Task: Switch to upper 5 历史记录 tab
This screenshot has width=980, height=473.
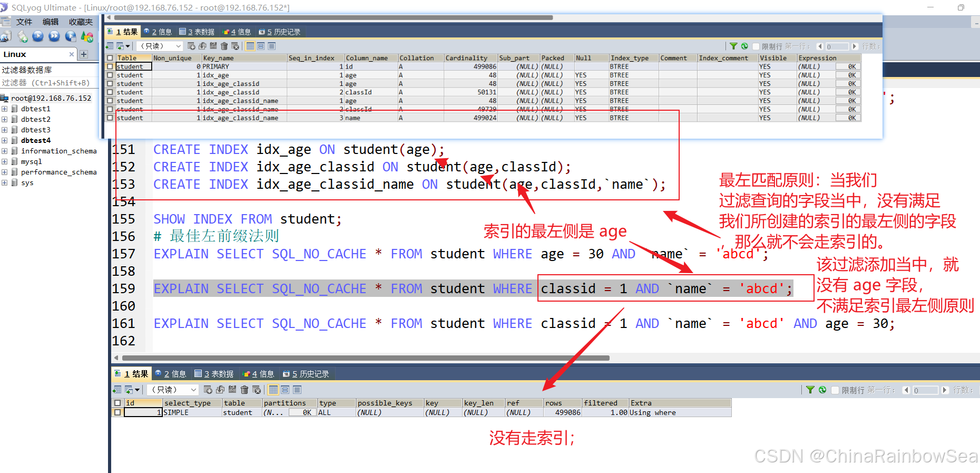Action: 279,32
